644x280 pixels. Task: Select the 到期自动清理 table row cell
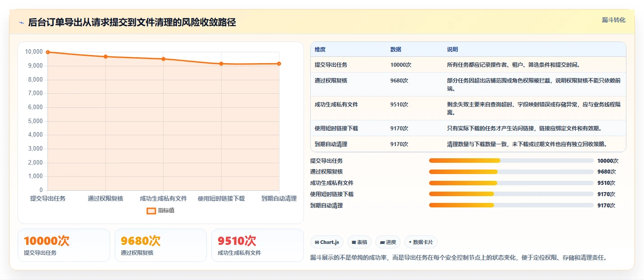pos(331,144)
